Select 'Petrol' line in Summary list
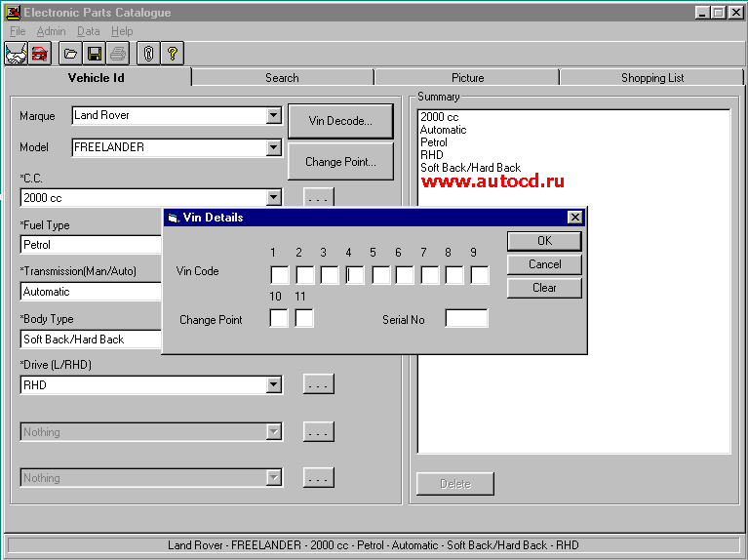748x560 pixels. click(x=434, y=142)
